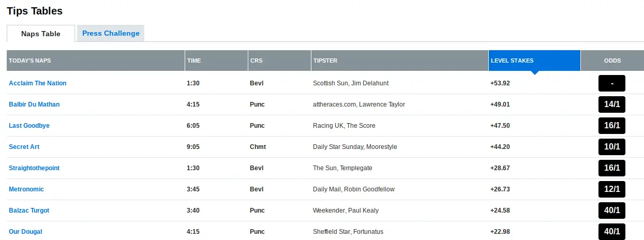
Task: Click 14/1 odds for Balbir Du Mathan
Action: (x=612, y=104)
